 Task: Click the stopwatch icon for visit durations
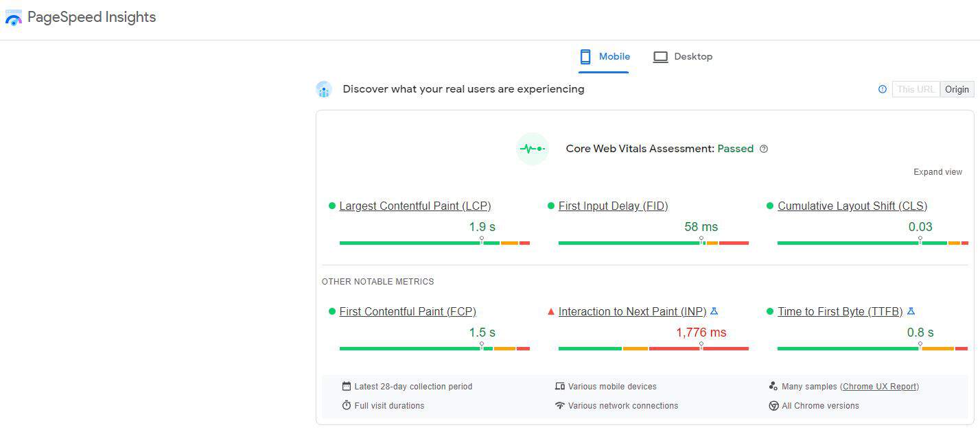(347, 405)
